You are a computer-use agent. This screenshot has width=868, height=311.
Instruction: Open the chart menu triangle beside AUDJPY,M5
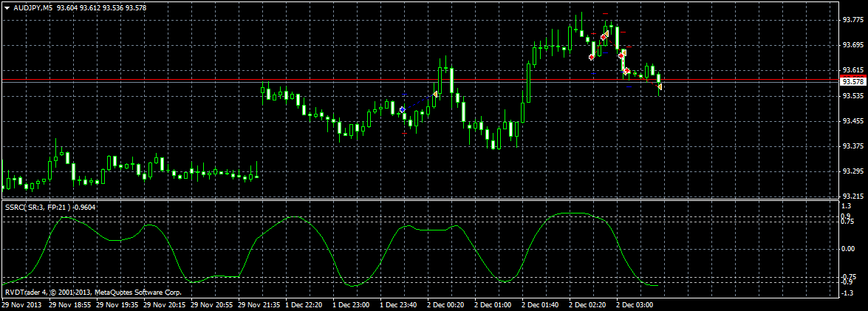pos(7,7)
